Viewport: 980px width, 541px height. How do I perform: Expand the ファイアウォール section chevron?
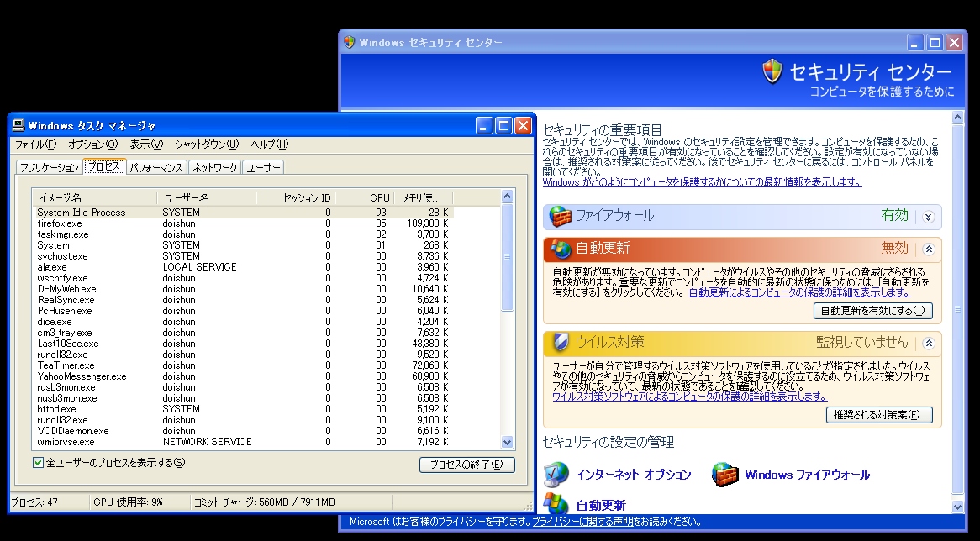tap(928, 217)
